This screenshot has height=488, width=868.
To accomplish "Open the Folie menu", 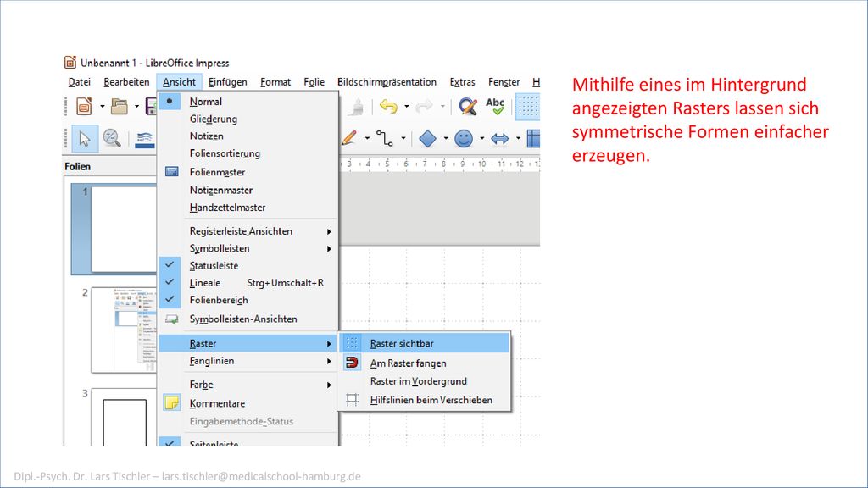I will point(314,82).
